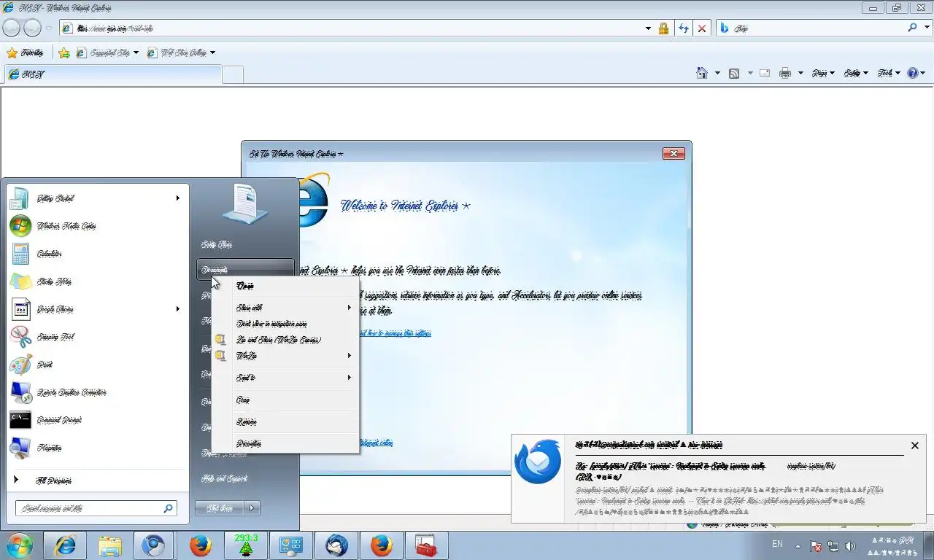This screenshot has width=934, height=560.
Task: Click the user documents picture icon
Action: [x=244, y=203]
